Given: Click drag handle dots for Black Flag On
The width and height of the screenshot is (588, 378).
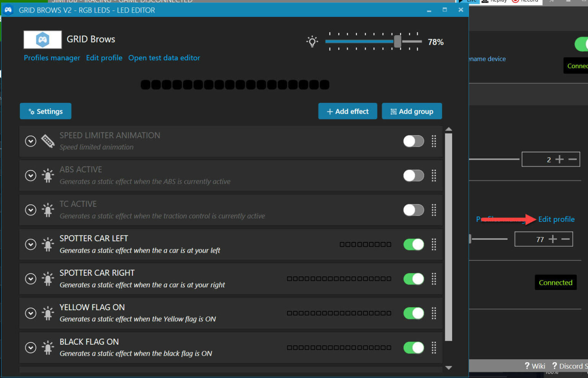Looking at the screenshot, I should coord(434,348).
